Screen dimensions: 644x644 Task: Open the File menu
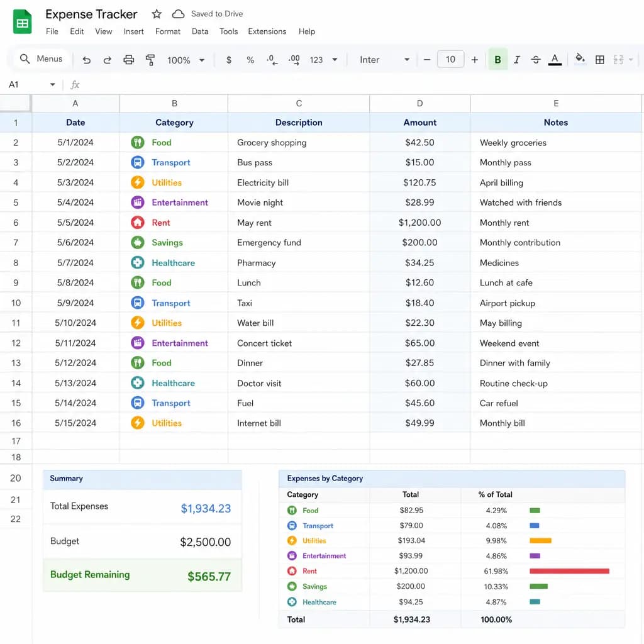(52, 31)
